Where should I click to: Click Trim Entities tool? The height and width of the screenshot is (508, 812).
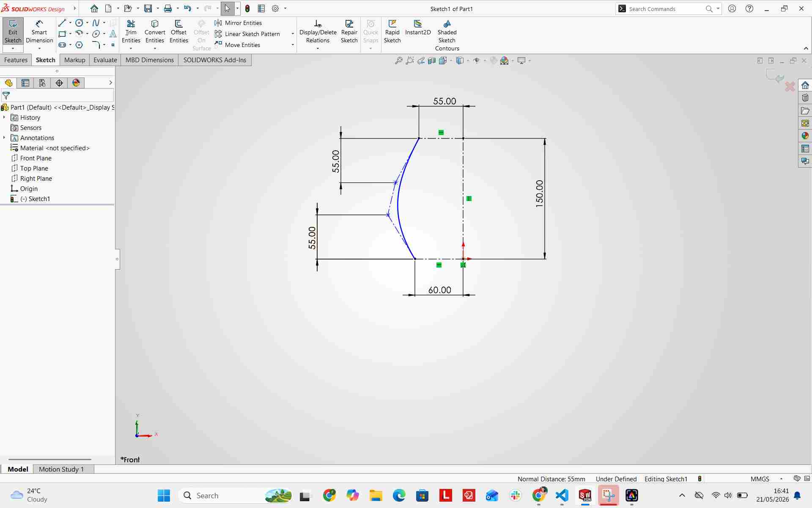[x=131, y=31]
